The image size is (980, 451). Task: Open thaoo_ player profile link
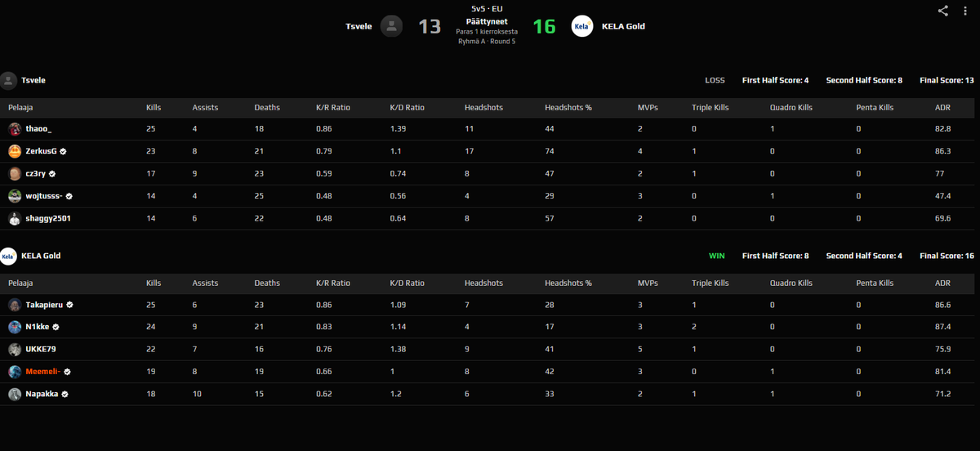point(38,129)
